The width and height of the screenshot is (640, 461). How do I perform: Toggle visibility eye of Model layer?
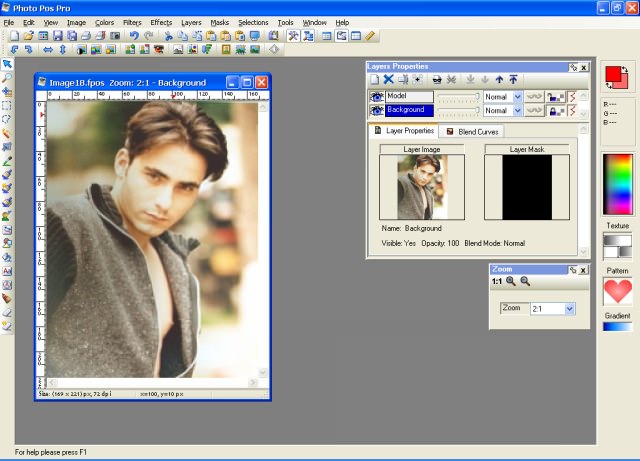click(377, 97)
